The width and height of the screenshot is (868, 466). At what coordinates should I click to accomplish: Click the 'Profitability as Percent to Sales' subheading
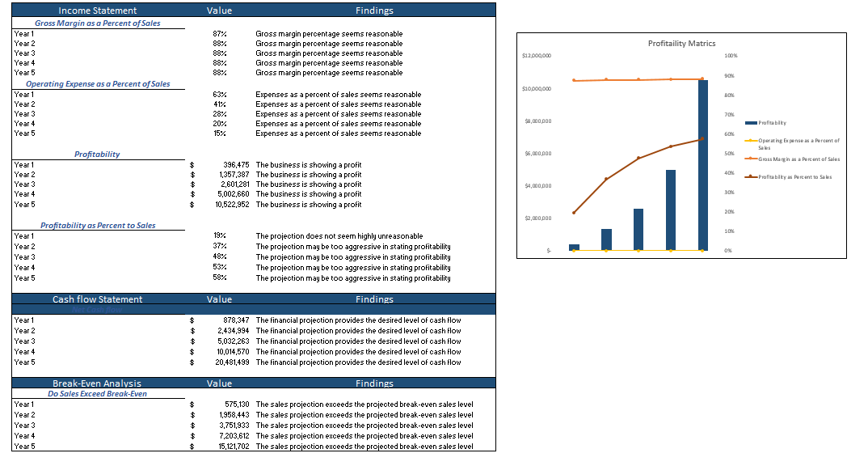(x=98, y=226)
